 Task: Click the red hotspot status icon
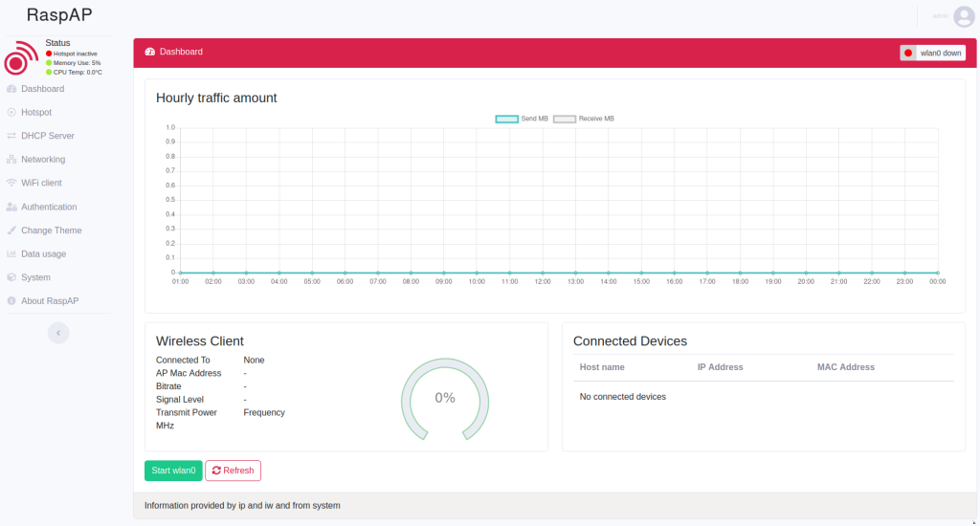(x=19, y=59)
